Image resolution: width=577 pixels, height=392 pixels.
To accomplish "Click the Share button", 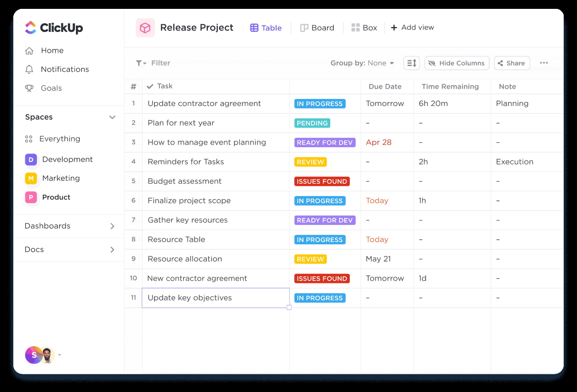I will click(512, 63).
